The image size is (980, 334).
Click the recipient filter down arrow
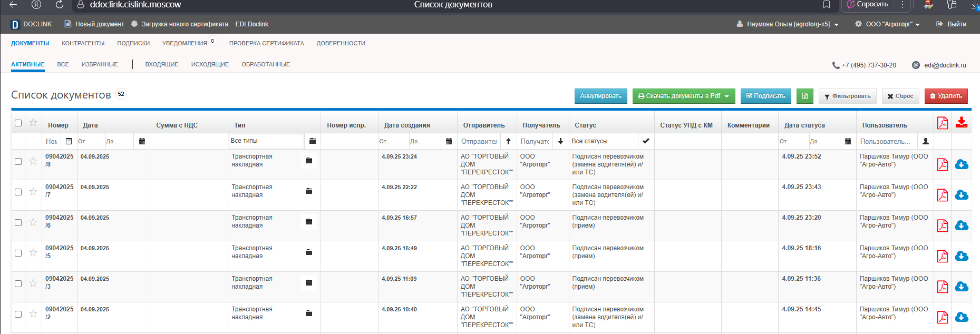(560, 141)
